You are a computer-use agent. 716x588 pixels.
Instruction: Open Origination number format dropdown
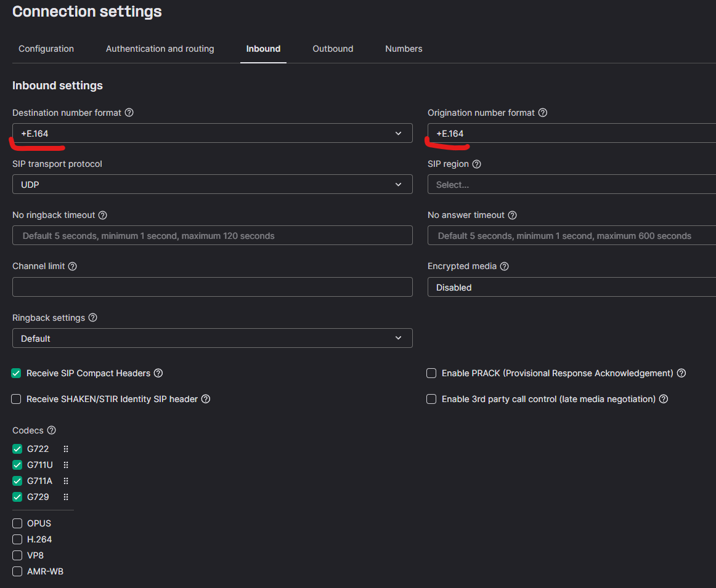pos(572,133)
